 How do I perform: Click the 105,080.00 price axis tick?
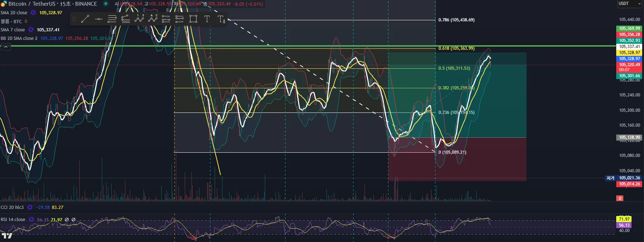pyautogui.click(x=629, y=156)
